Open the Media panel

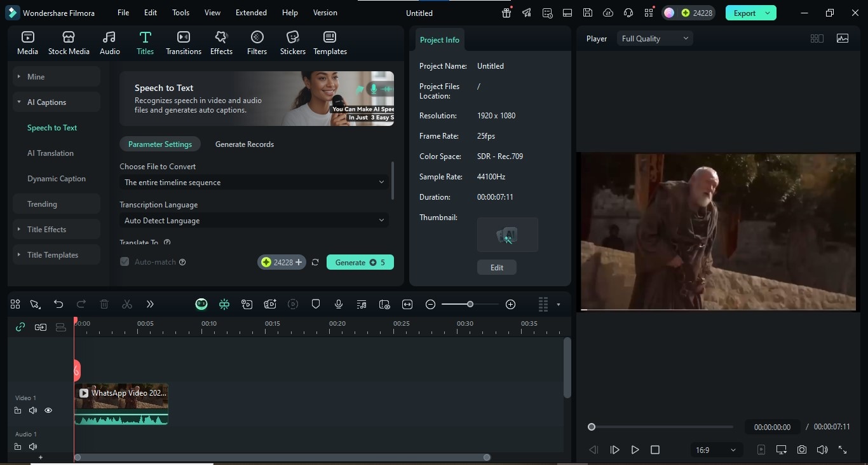pyautogui.click(x=27, y=43)
